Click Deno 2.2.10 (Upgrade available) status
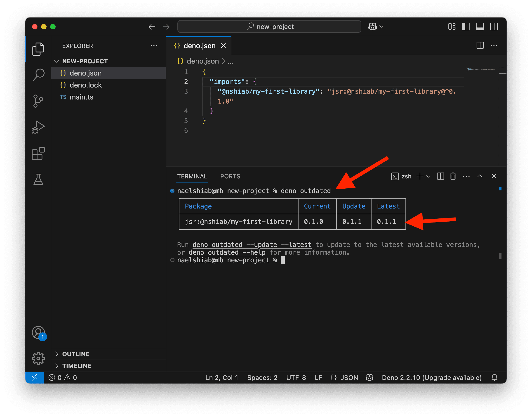 coord(431,377)
